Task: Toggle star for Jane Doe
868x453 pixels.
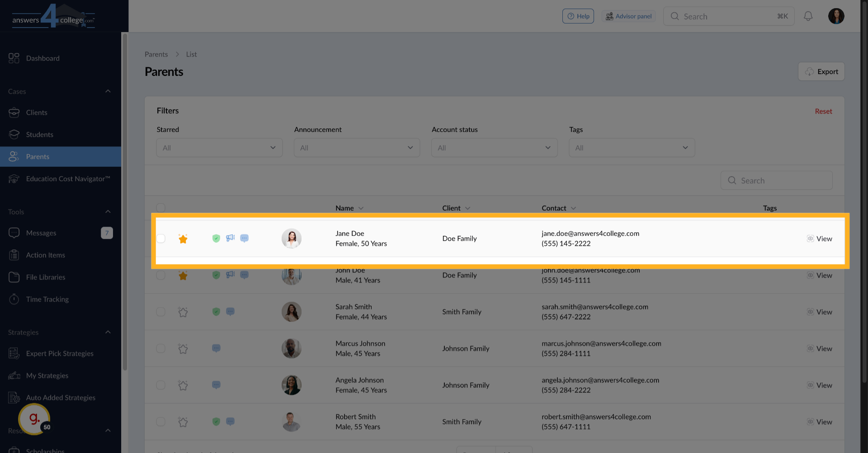Action: pos(183,239)
